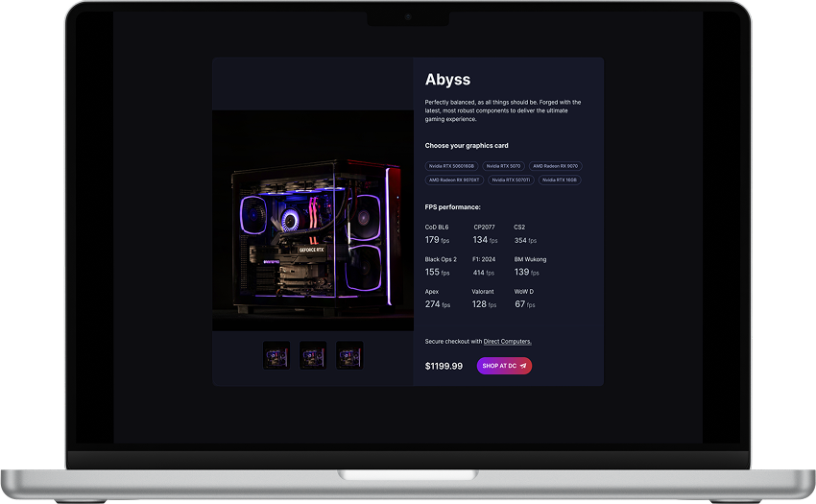Pick the Nvidia RTX 5070Ti graphics card
816x504 pixels.
pos(511,180)
